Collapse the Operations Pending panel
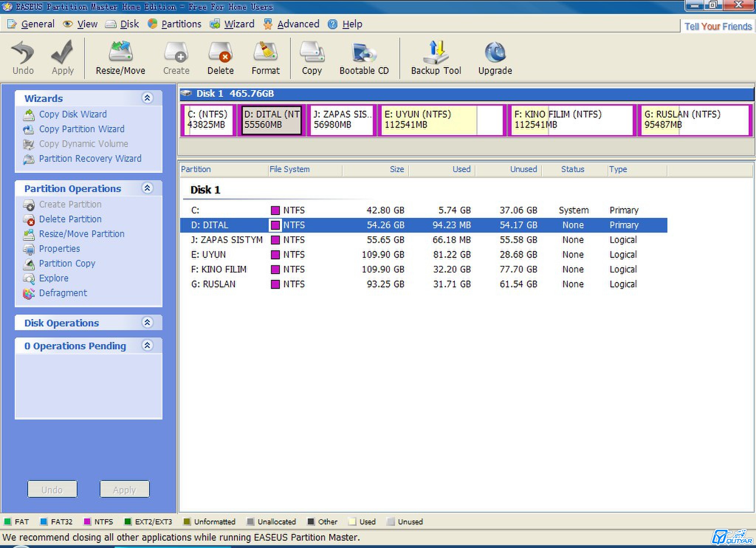756x548 pixels. coord(147,345)
